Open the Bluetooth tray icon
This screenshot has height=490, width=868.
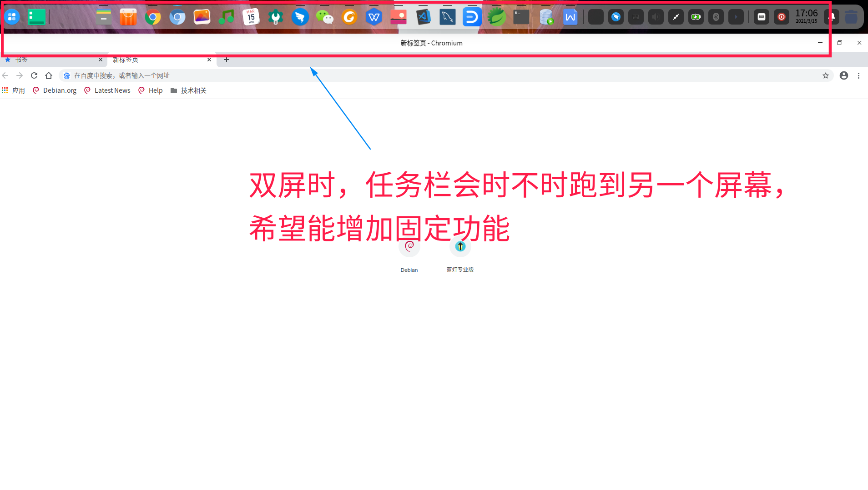(716, 17)
